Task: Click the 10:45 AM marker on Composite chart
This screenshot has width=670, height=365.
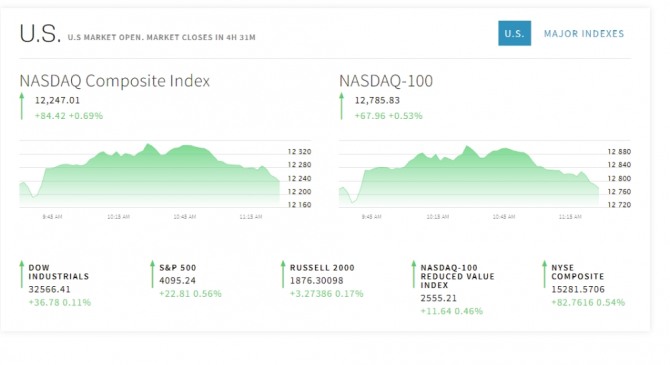Action: 185,217
